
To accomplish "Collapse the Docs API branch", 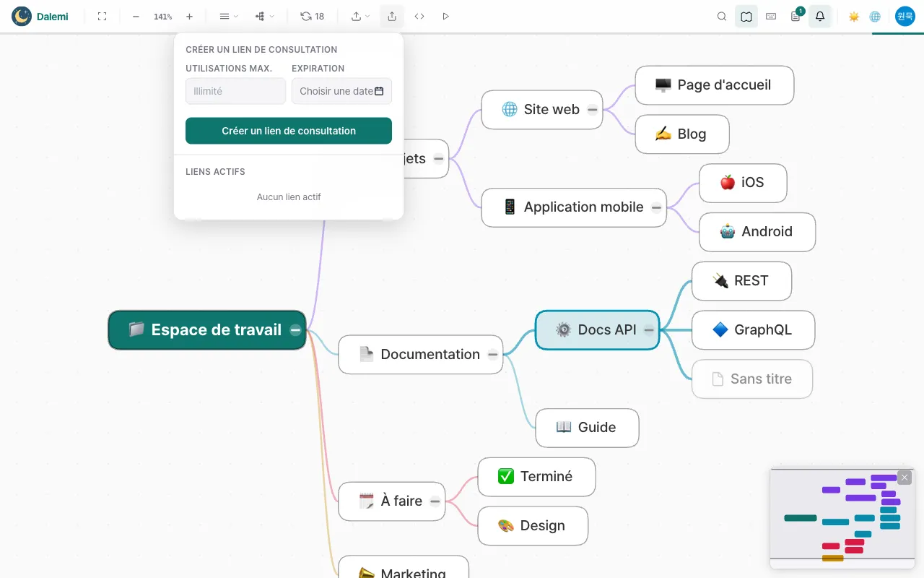I will pos(649,330).
